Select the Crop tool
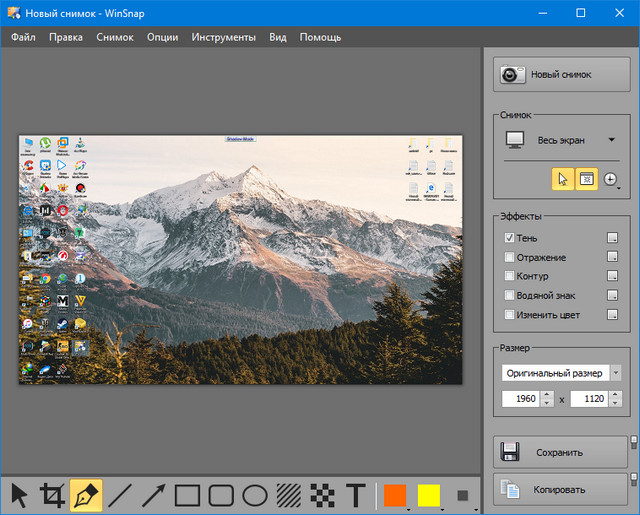This screenshot has width=640, height=515. (x=52, y=494)
